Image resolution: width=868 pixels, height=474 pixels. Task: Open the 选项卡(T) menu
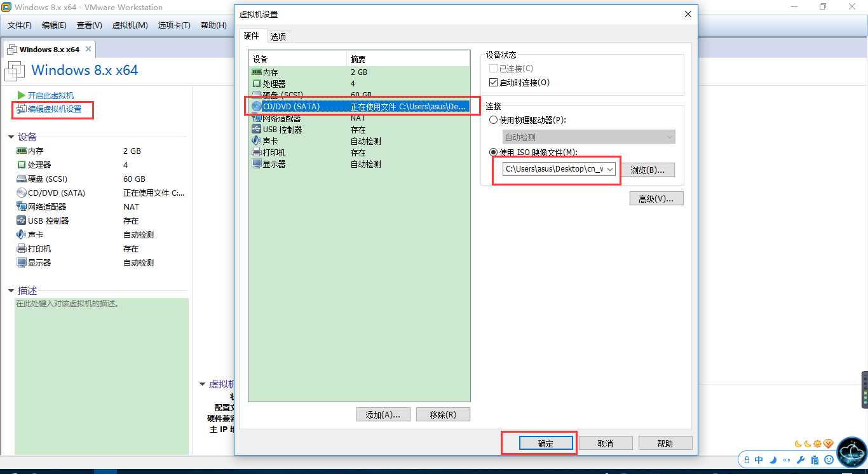coord(174,25)
